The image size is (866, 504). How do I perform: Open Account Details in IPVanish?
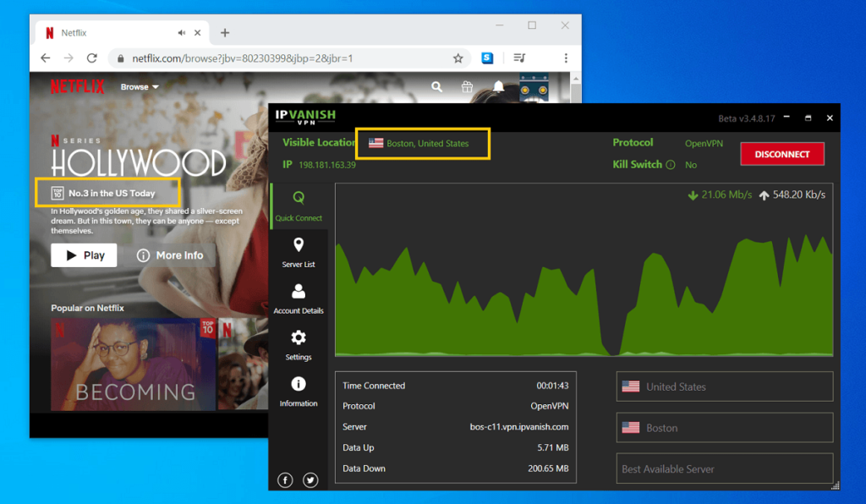pos(299,299)
